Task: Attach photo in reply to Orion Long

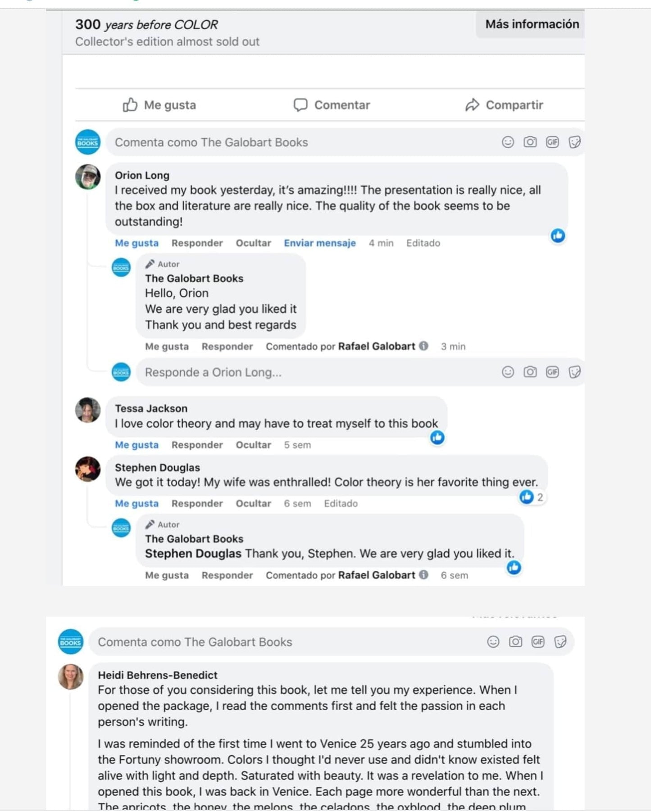Action: [530, 372]
